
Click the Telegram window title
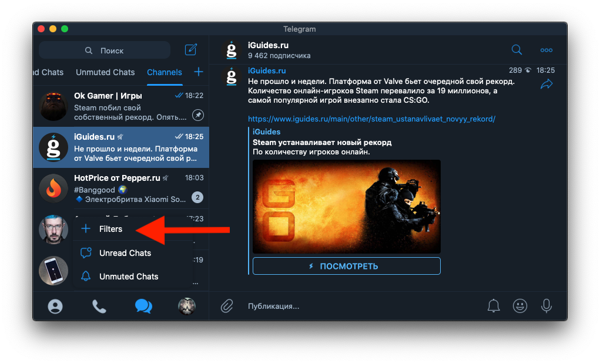(300, 29)
